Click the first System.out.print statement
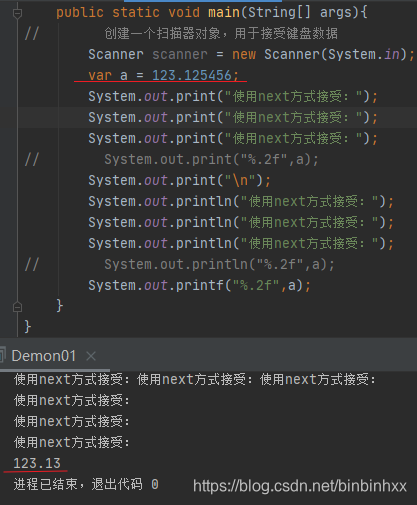The image size is (417, 505). (x=233, y=96)
